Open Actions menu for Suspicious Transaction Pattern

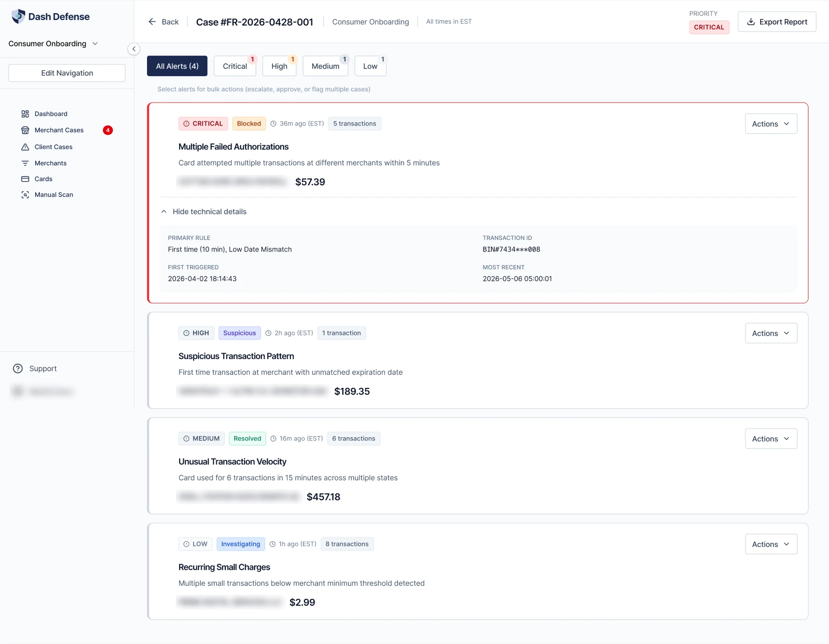(x=771, y=333)
